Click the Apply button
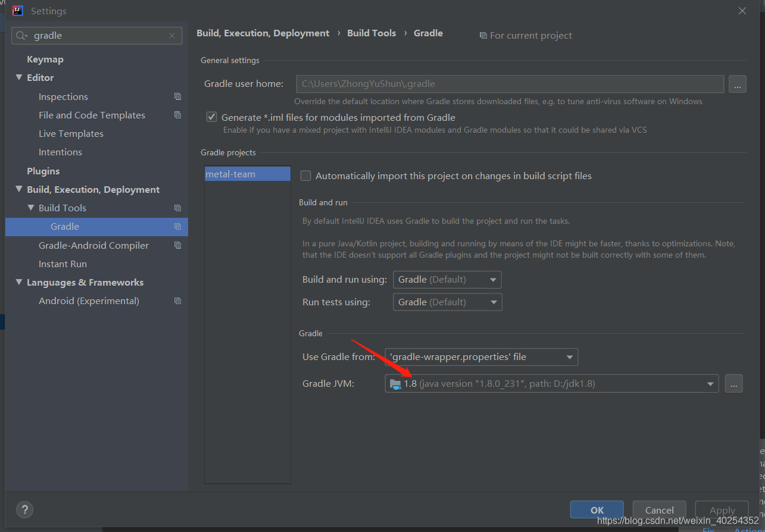This screenshot has height=532, width=765. [722, 510]
